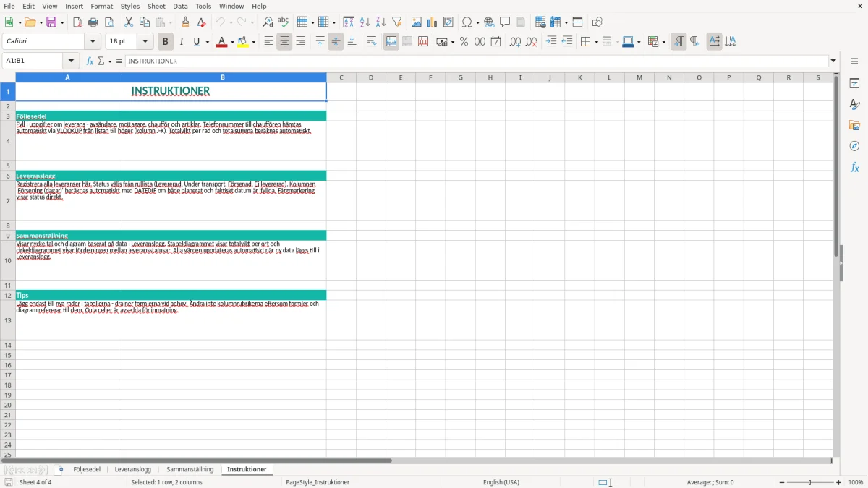Select the Clone Formatting paintbrush
This screenshot has height=488, width=868.
pos(186,22)
